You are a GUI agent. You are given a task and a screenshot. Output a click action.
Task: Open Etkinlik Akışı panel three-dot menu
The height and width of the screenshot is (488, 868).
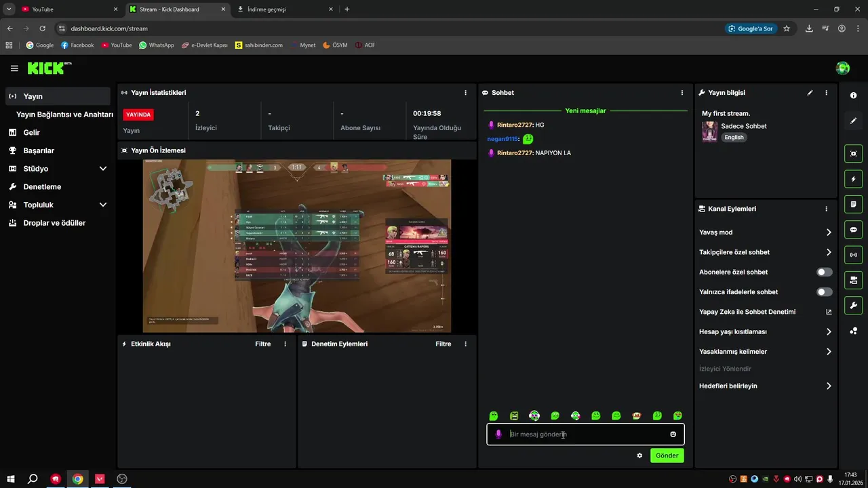coord(285,344)
